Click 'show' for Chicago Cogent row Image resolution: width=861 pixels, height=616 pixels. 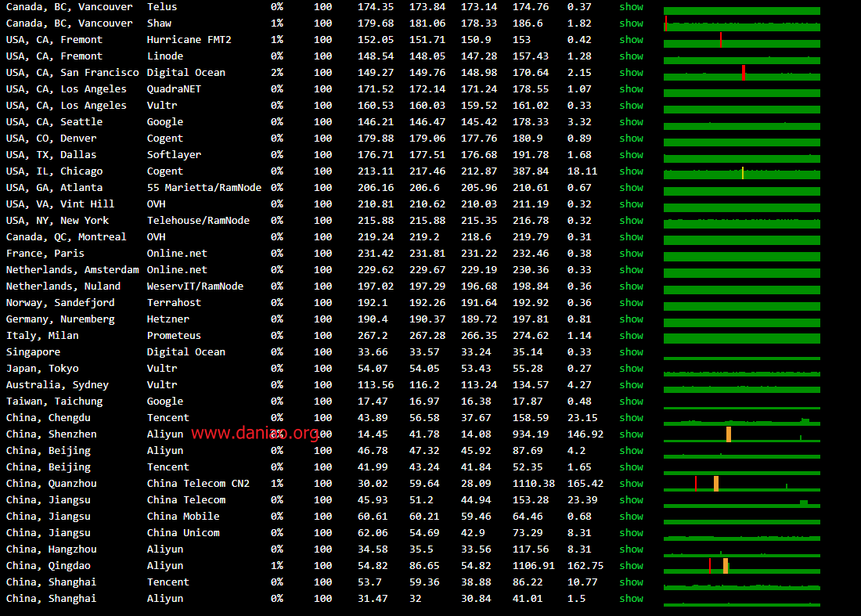[631, 171]
